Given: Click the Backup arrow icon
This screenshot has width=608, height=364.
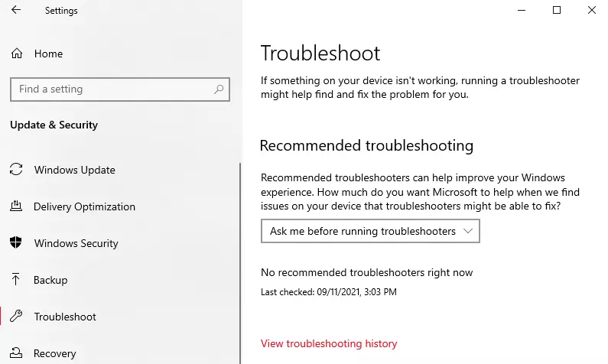Looking at the screenshot, I should coord(15,279).
